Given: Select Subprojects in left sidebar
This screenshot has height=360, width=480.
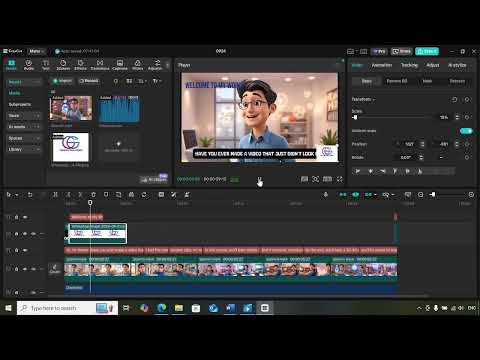Looking at the screenshot, I should point(20,104).
